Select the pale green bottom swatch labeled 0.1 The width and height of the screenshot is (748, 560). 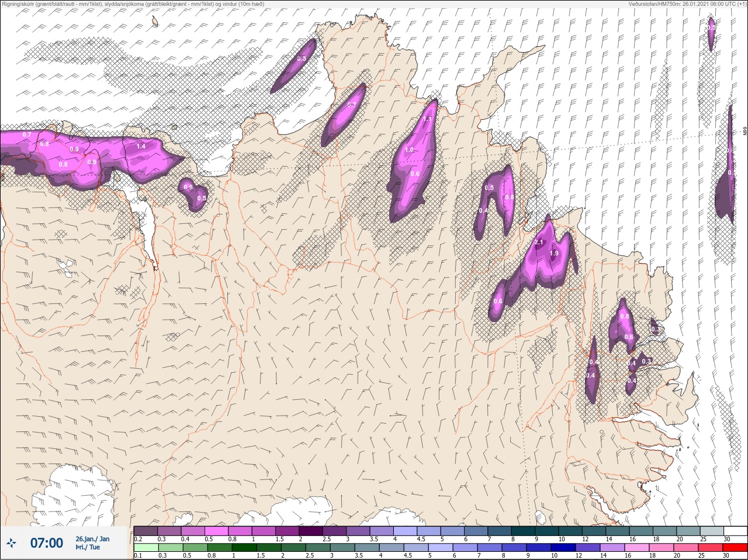pos(146,548)
